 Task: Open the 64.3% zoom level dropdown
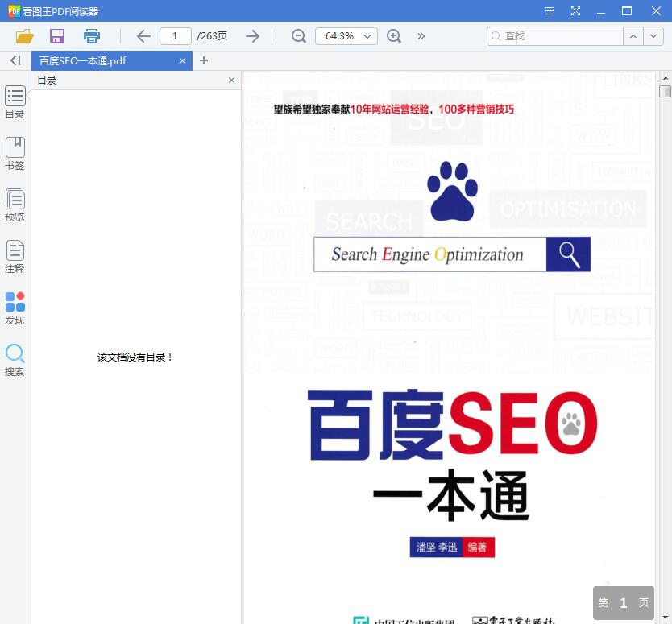click(x=346, y=36)
